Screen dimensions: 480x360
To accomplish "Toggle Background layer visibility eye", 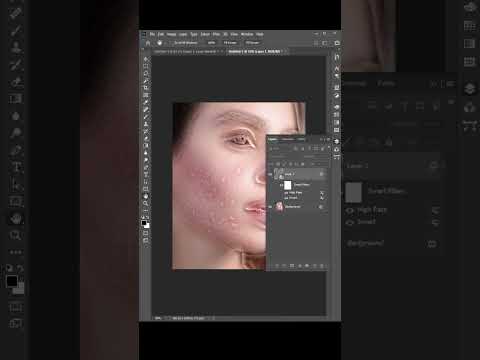I will [270, 207].
